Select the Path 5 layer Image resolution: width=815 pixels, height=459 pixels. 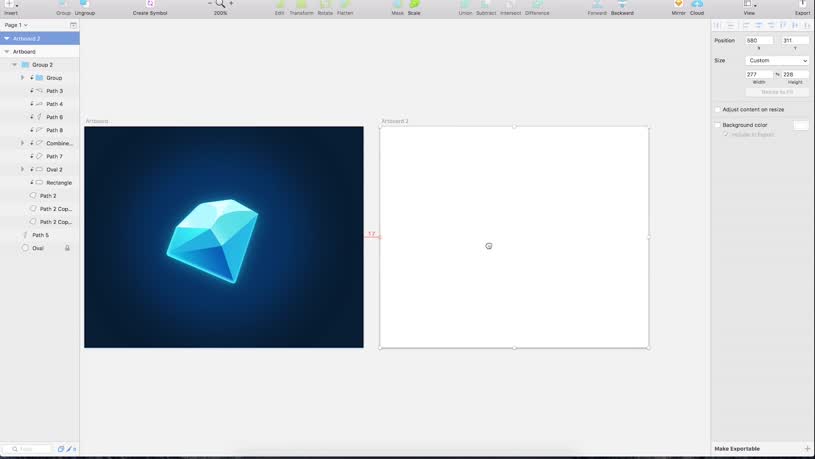pos(40,235)
